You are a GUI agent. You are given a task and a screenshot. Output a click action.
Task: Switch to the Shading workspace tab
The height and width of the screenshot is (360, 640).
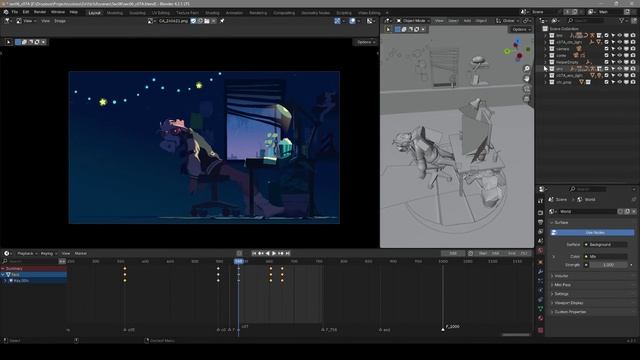(x=212, y=13)
